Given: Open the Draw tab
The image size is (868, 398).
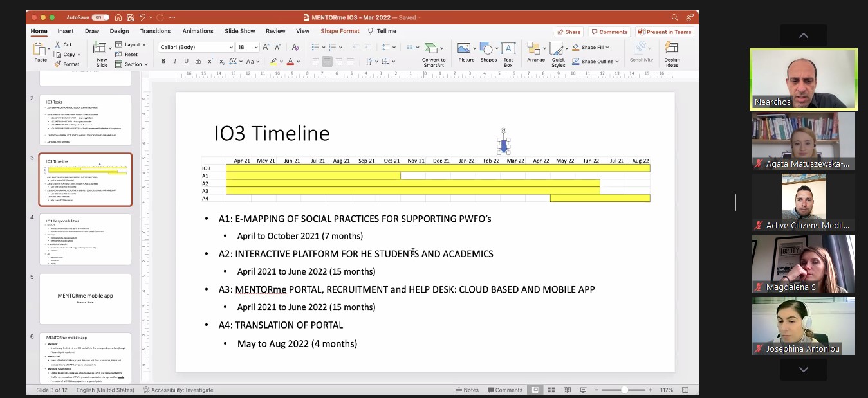Looking at the screenshot, I should pos(92,31).
